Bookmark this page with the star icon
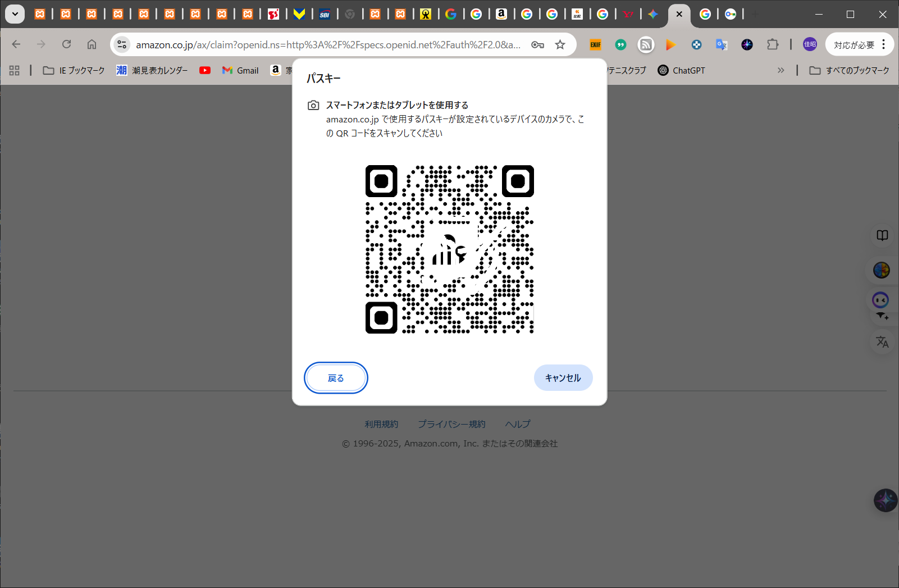The image size is (899, 588). [x=560, y=45]
